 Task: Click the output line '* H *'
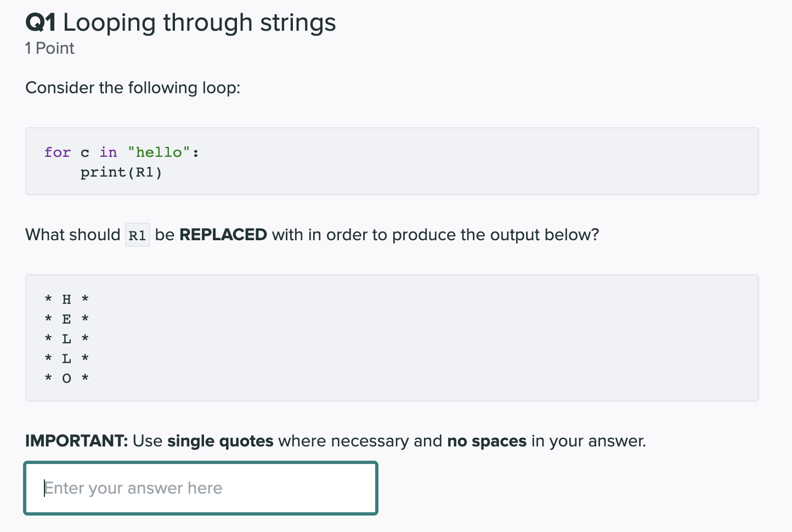[66, 299]
